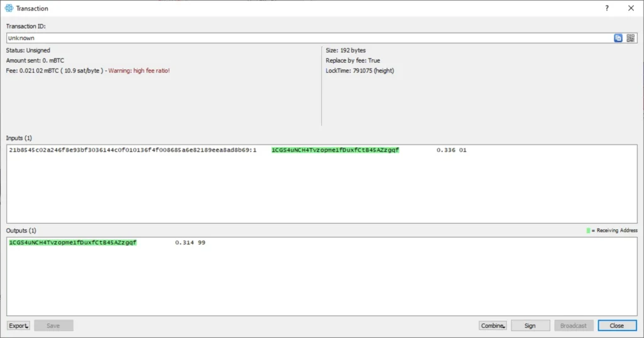Copy the transaction ID to clipboard

[618, 38]
